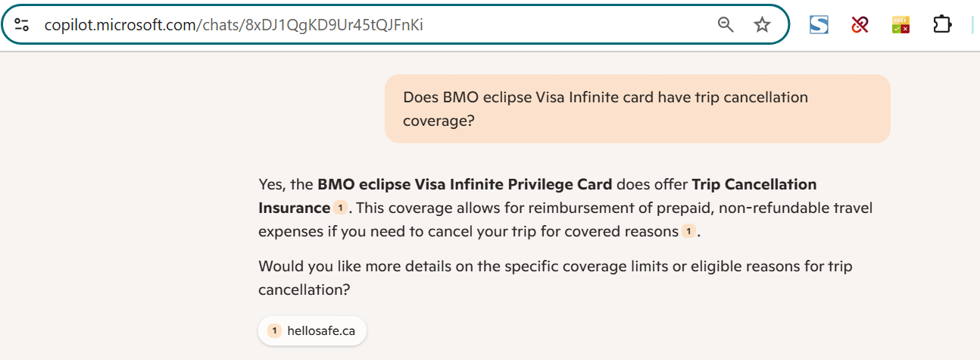Click citation 1 after Trip Cancellation Insurance

[x=340, y=208]
